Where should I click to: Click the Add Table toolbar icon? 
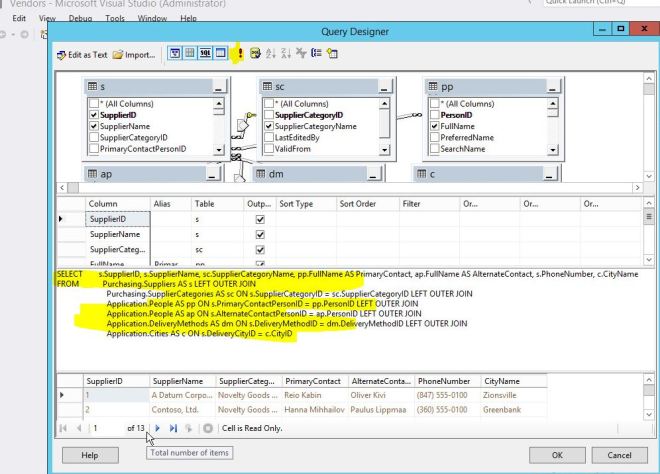coord(327,54)
